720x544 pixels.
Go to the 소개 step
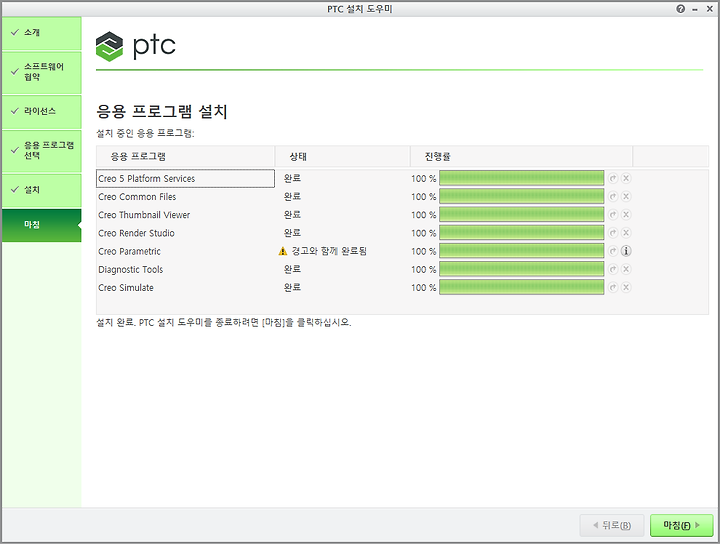41,33
